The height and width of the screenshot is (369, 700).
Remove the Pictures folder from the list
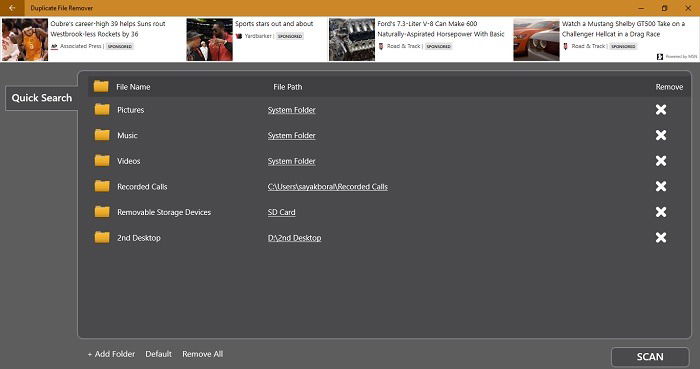(x=661, y=110)
